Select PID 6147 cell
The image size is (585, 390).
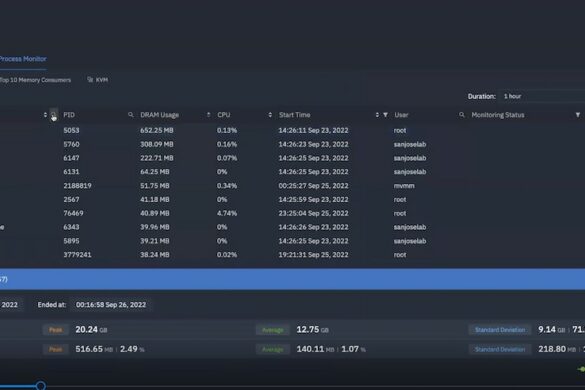pyautogui.click(x=71, y=158)
